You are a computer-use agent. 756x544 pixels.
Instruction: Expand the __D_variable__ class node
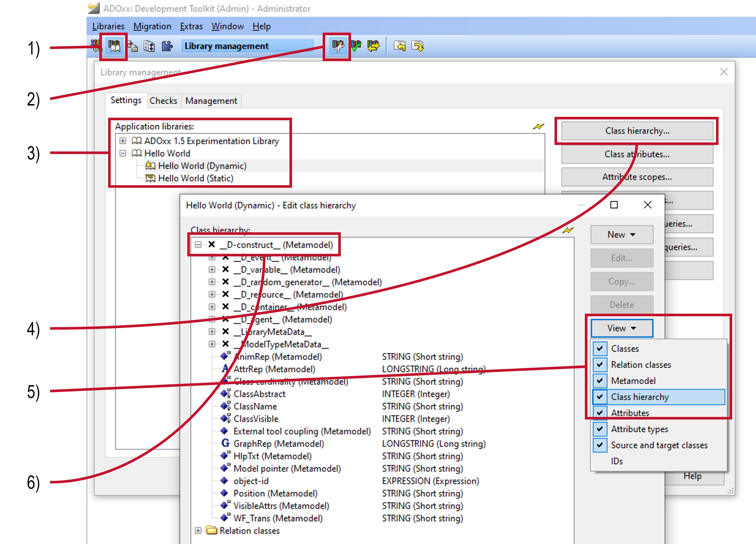212,269
